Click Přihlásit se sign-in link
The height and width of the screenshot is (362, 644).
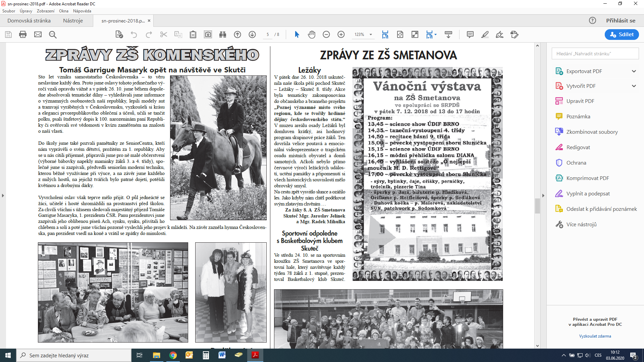click(621, 20)
